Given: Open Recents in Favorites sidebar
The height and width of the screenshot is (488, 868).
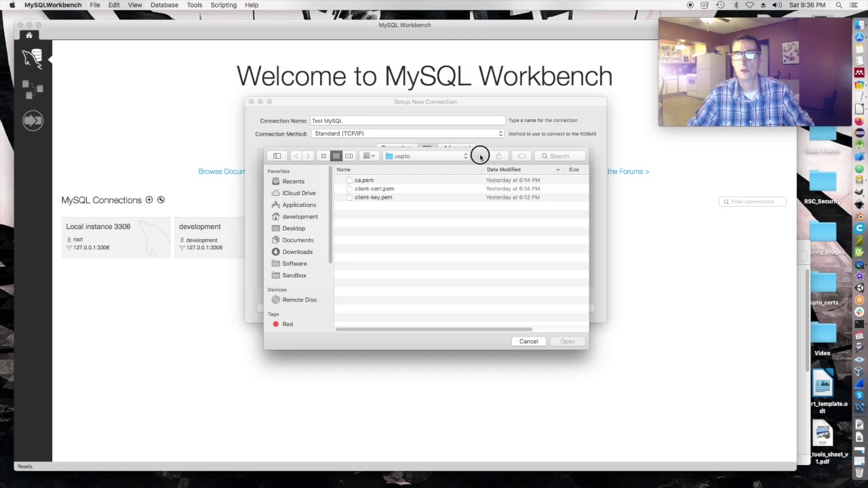Looking at the screenshot, I should 293,181.
